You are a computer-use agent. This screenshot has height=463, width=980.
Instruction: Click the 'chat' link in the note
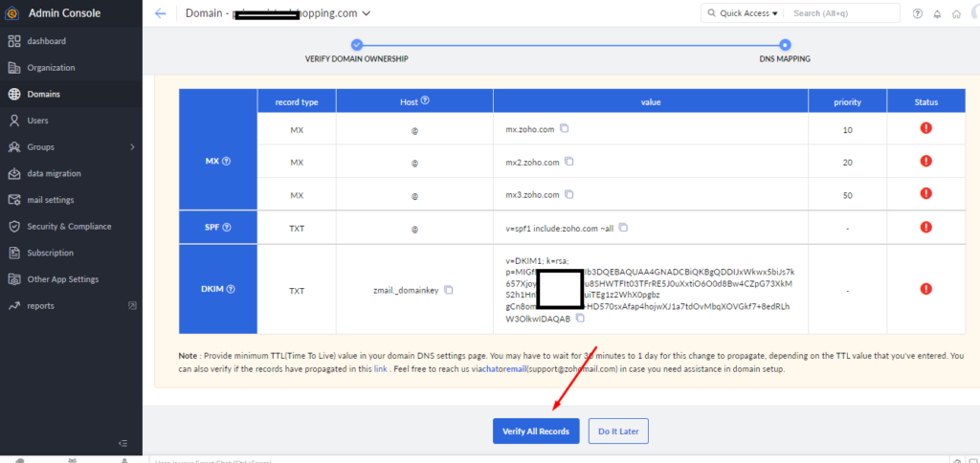488,369
